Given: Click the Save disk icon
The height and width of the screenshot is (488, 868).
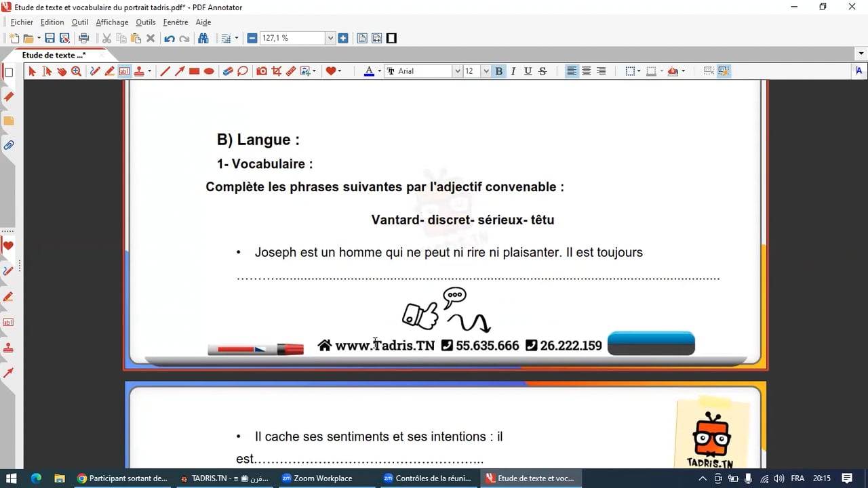Looking at the screenshot, I should pyautogui.click(x=50, y=39).
